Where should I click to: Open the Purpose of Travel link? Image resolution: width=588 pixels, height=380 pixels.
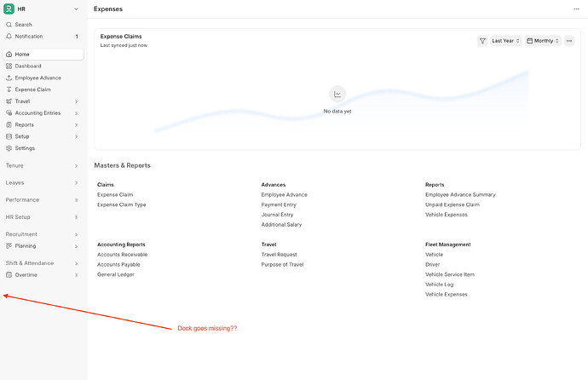[x=282, y=265]
